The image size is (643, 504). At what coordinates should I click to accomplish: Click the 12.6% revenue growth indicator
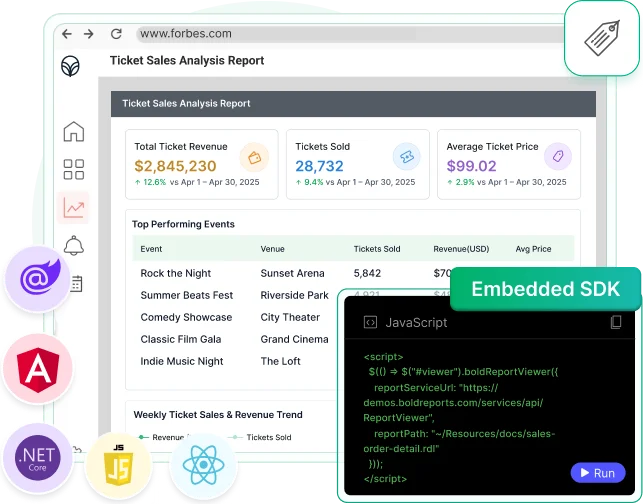150,182
